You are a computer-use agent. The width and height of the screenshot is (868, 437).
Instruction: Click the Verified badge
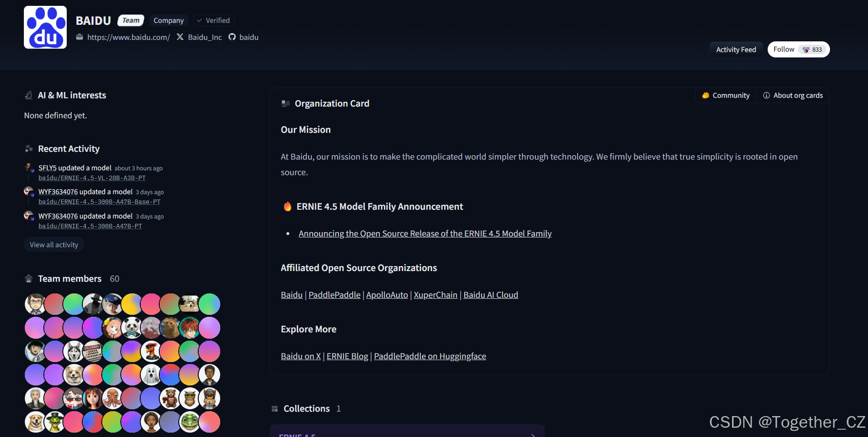pyautogui.click(x=213, y=20)
